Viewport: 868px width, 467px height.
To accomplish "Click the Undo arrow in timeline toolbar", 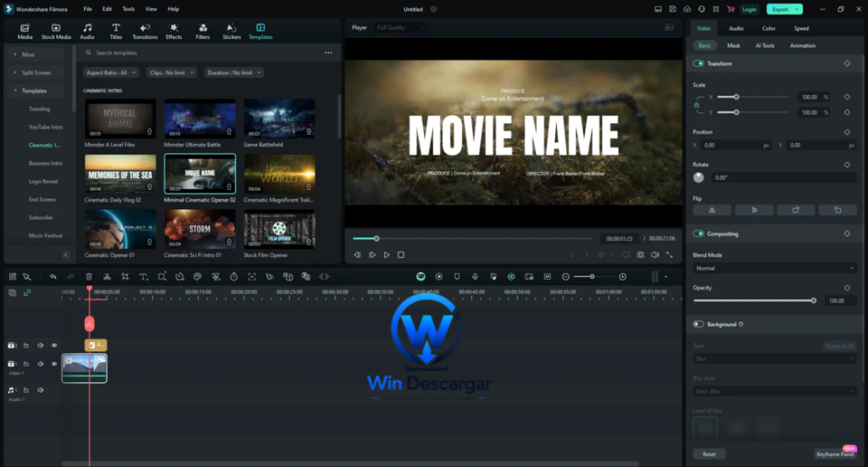I will click(x=53, y=276).
